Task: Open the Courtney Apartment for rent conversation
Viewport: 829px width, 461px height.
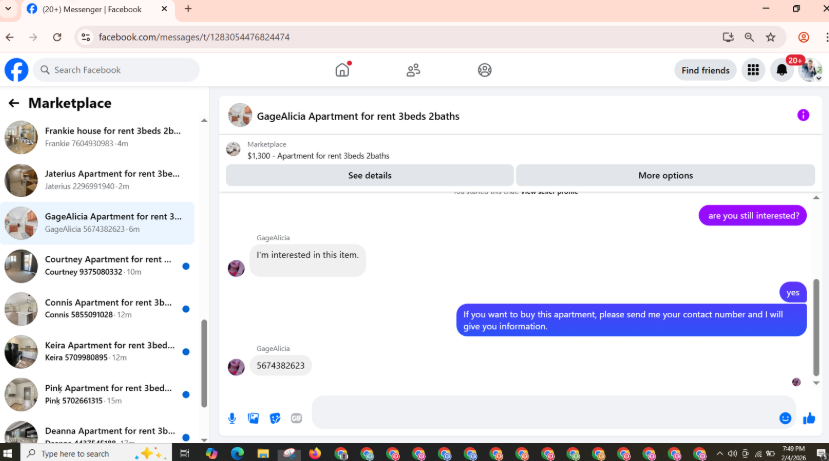Action: tap(97, 266)
